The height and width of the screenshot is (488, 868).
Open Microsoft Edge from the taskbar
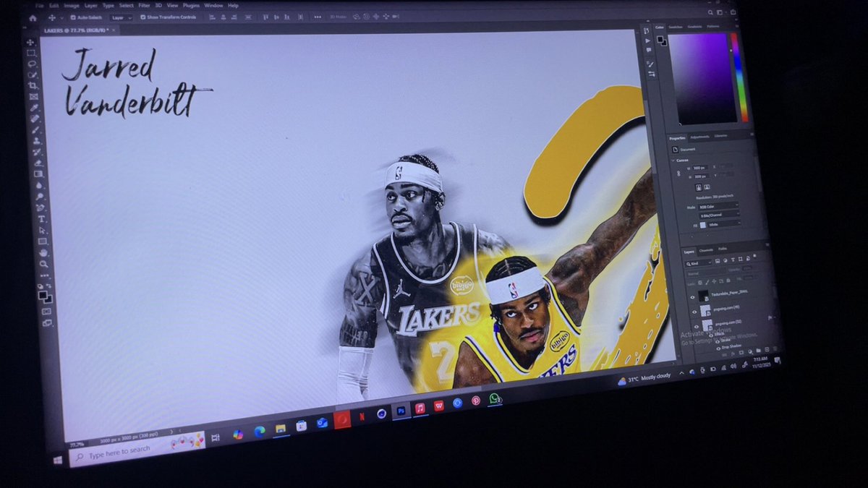tap(260, 431)
